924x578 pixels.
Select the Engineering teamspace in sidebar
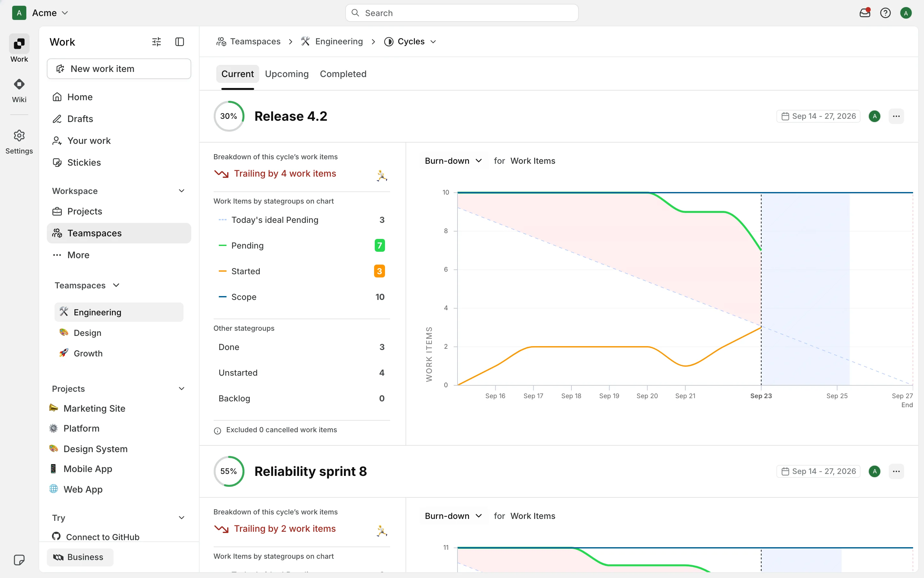tap(119, 312)
